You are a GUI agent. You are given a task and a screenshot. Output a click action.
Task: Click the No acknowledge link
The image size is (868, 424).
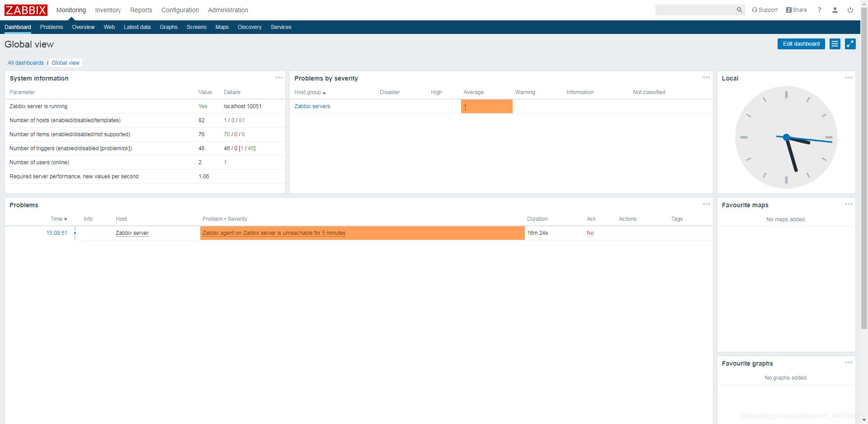click(590, 233)
